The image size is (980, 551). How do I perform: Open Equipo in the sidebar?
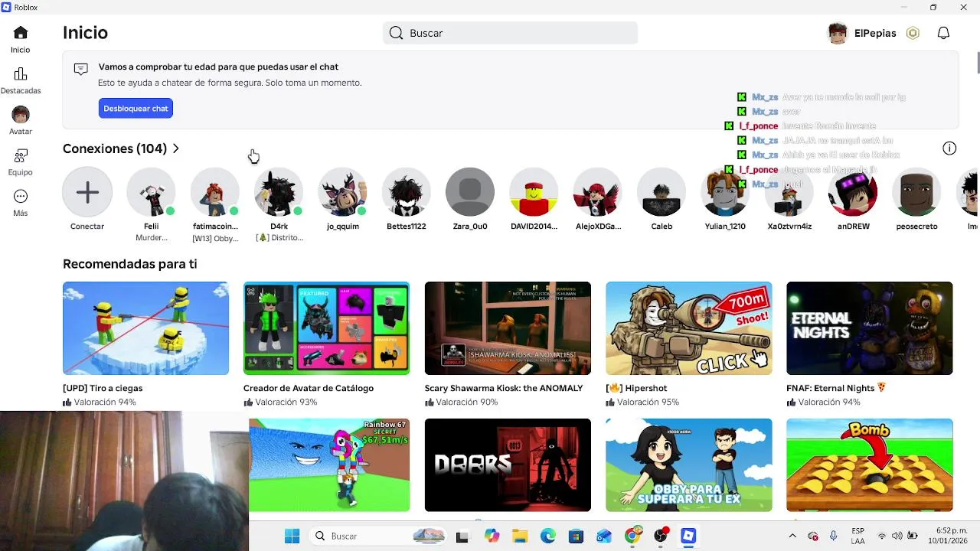pyautogui.click(x=21, y=156)
